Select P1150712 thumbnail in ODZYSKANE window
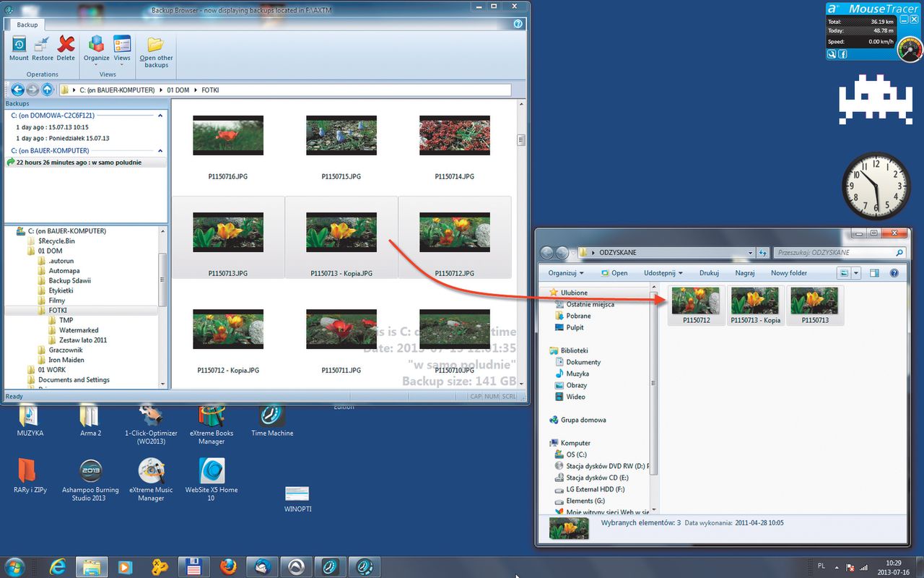The image size is (924, 578). pyautogui.click(x=697, y=305)
